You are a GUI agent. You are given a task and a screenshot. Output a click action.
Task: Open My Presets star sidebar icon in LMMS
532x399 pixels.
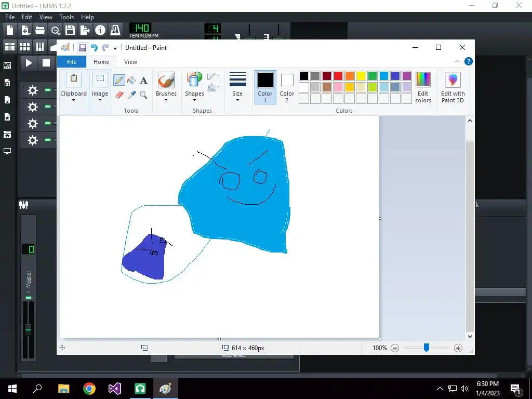[7, 117]
